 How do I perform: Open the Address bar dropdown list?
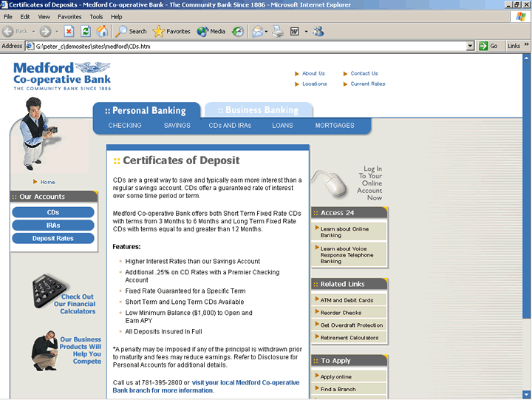470,46
